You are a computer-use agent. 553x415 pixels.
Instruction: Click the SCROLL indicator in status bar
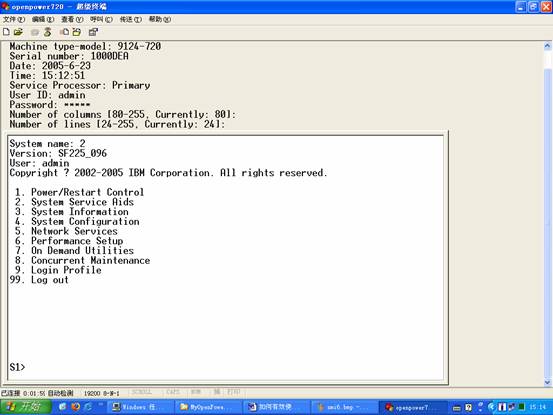pos(142,392)
